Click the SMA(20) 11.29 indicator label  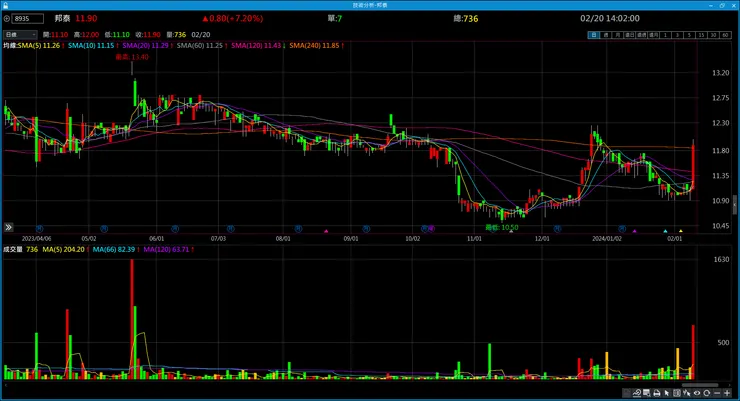click(x=145, y=45)
